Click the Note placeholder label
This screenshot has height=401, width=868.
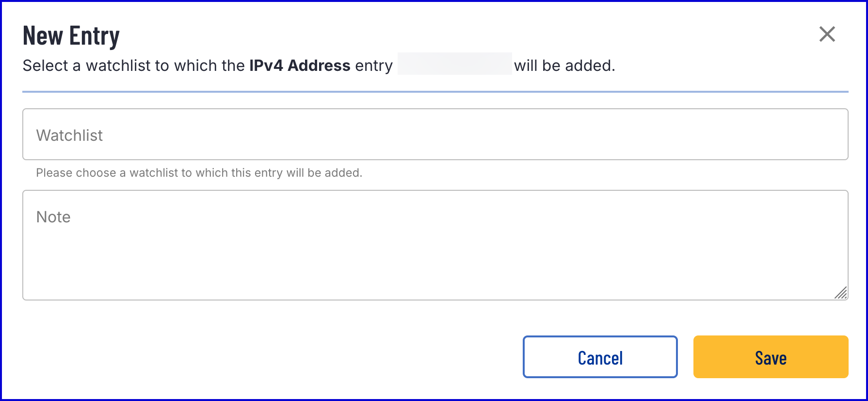click(x=53, y=217)
